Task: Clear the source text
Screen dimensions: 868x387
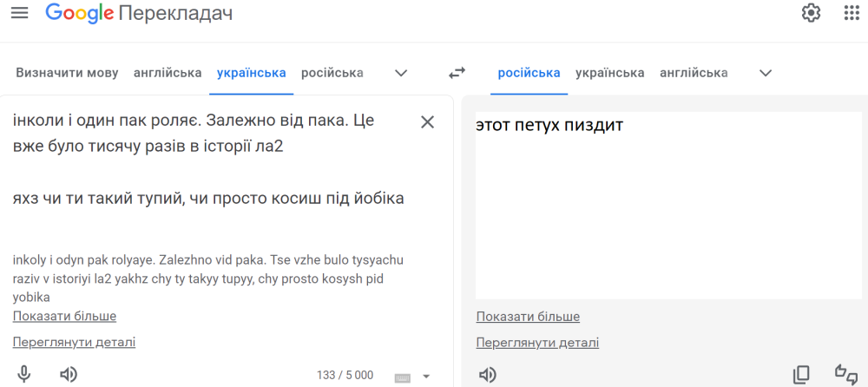Action: (x=427, y=121)
